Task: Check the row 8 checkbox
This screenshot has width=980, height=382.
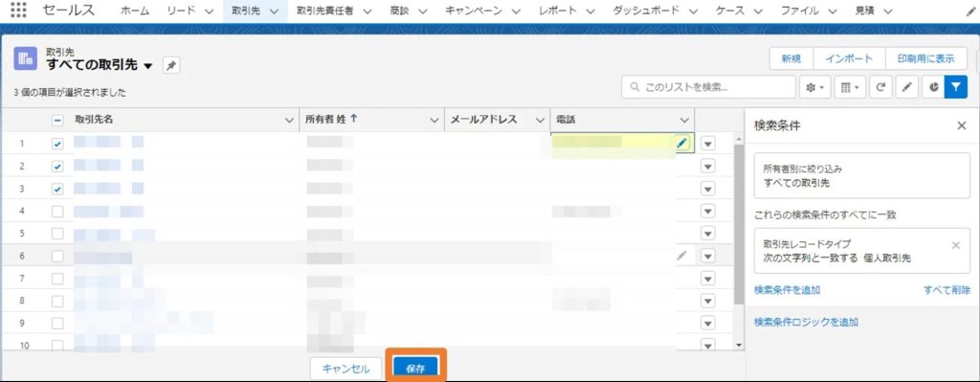Action: pos(57,301)
